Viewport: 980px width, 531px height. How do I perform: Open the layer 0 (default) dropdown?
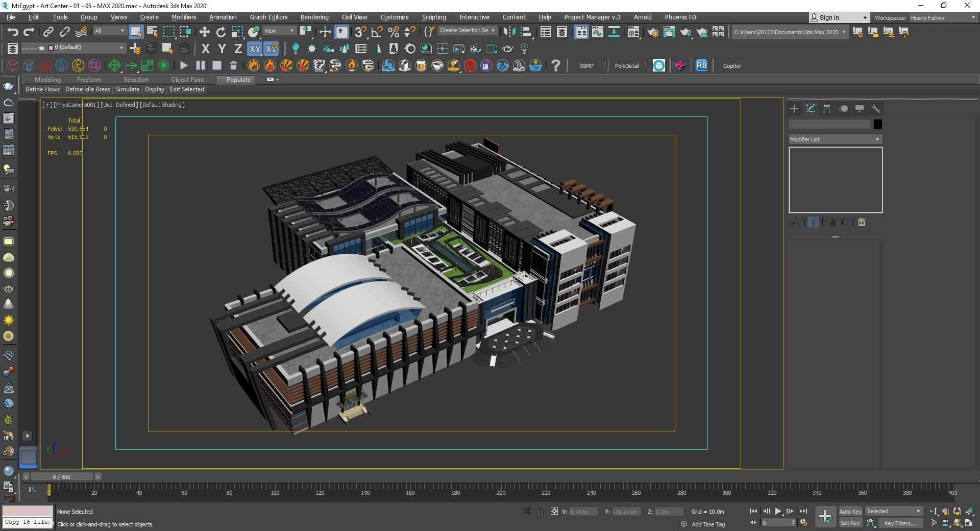86,47
